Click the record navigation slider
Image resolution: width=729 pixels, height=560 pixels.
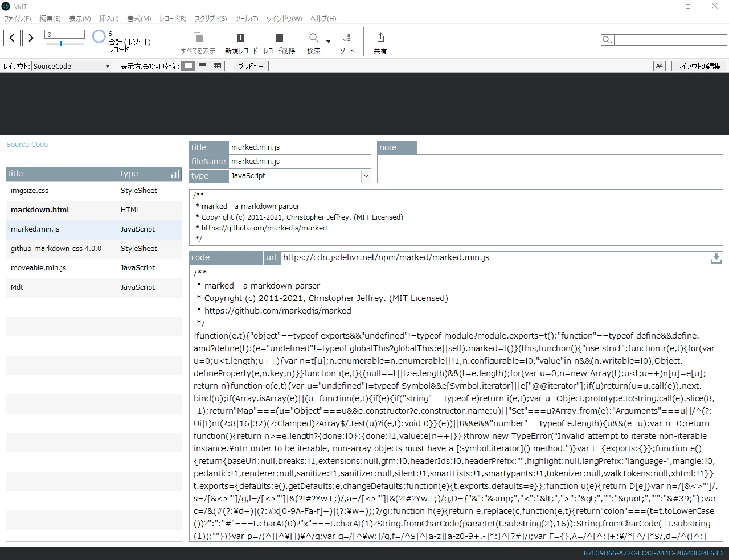pyautogui.click(x=64, y=43)
